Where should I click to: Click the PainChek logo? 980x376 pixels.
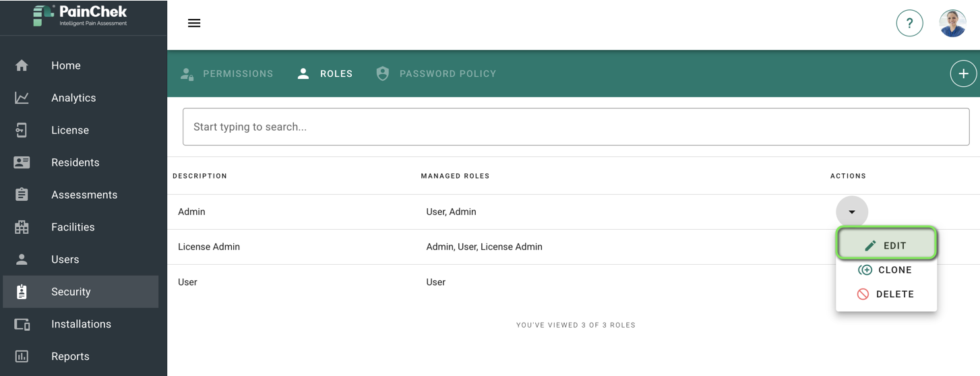tap(80, 15)
